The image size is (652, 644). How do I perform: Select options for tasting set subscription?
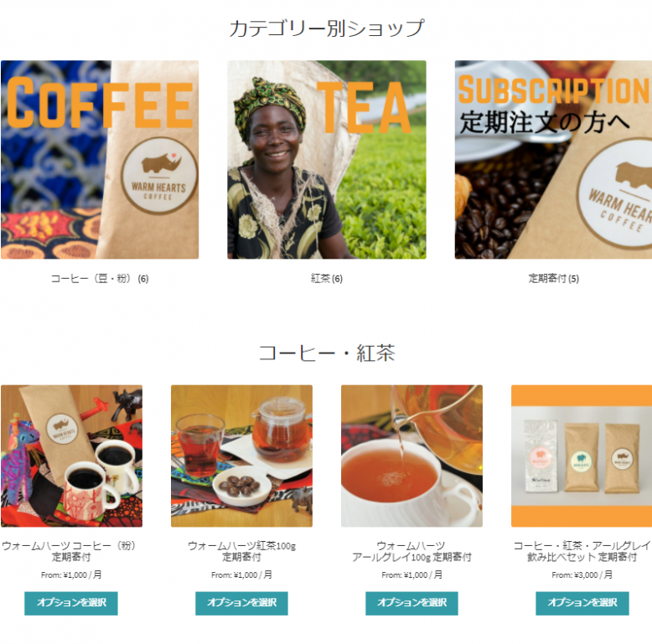[582, 603]
